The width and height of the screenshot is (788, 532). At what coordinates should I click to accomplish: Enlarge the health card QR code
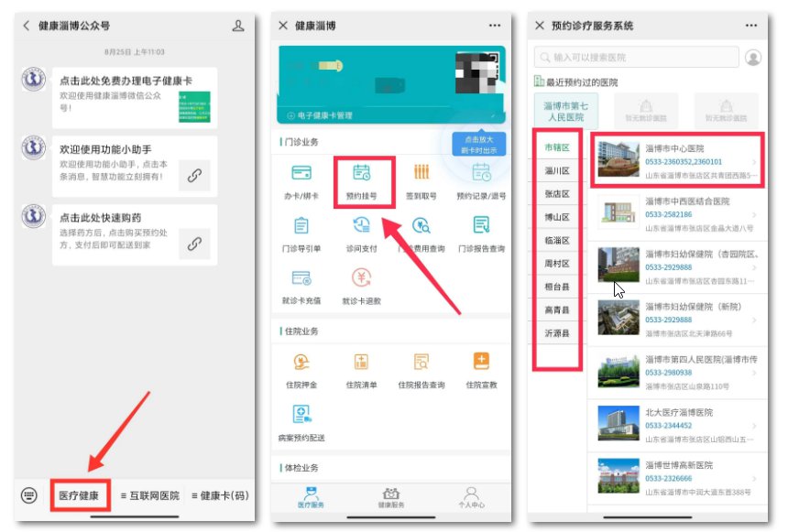(477, 73)
